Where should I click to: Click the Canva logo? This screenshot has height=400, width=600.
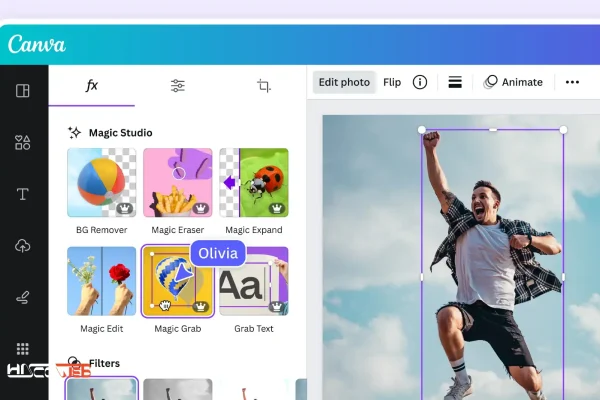[x=37, y=45]
